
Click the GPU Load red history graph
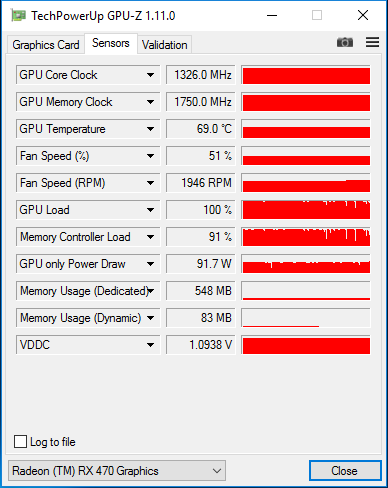coord(306,210)
